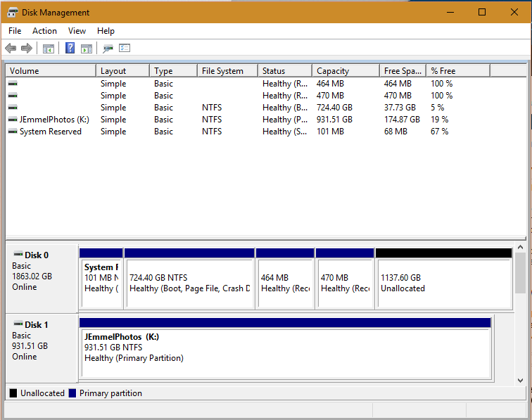Click the 67 % free cell

point(440,132)
